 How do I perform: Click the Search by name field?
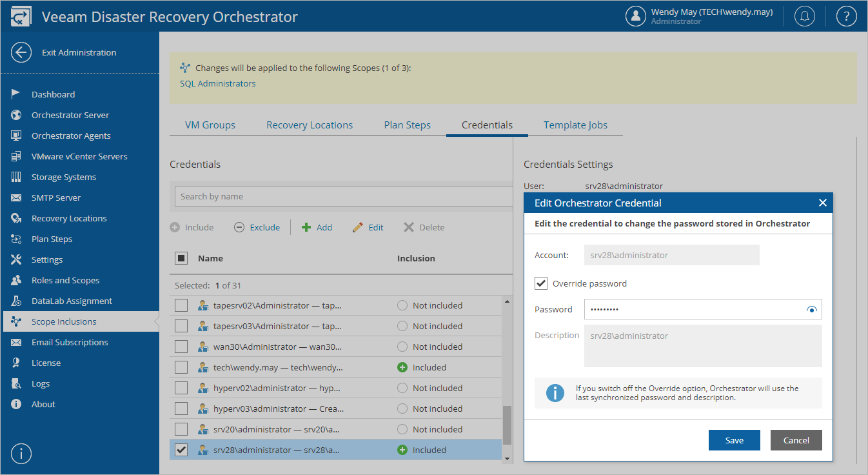coord(344,196)
